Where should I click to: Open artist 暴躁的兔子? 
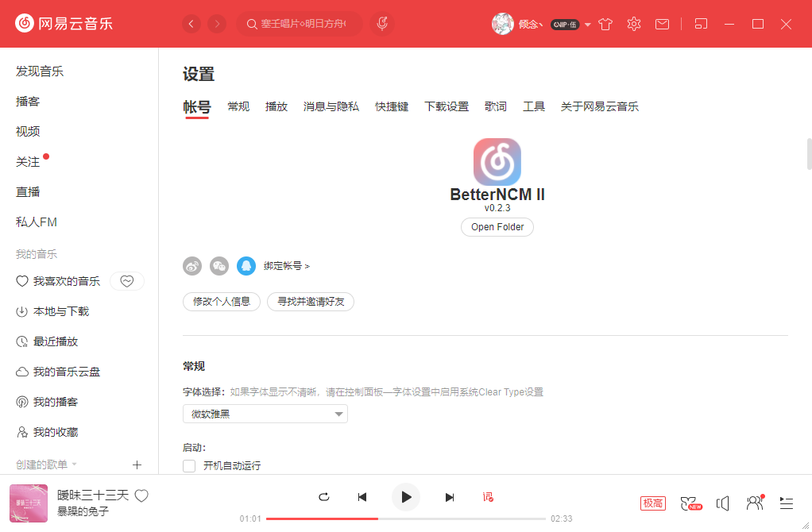coord(83,511)
